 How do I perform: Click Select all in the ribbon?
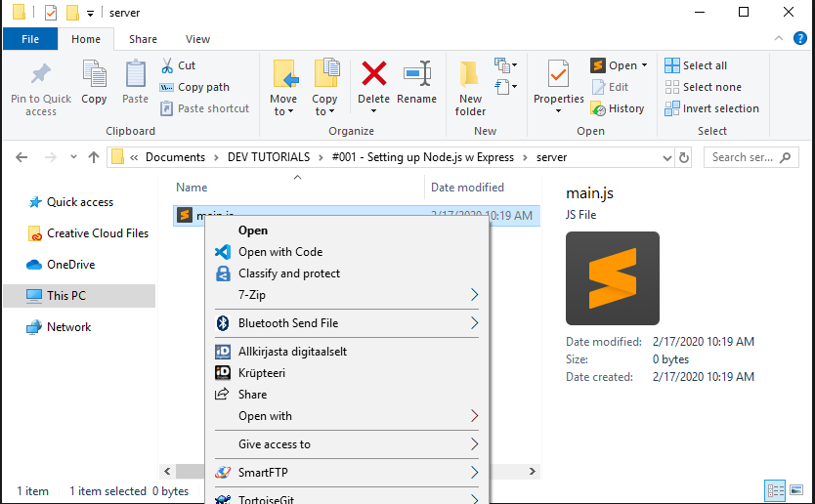coord(696,65)
